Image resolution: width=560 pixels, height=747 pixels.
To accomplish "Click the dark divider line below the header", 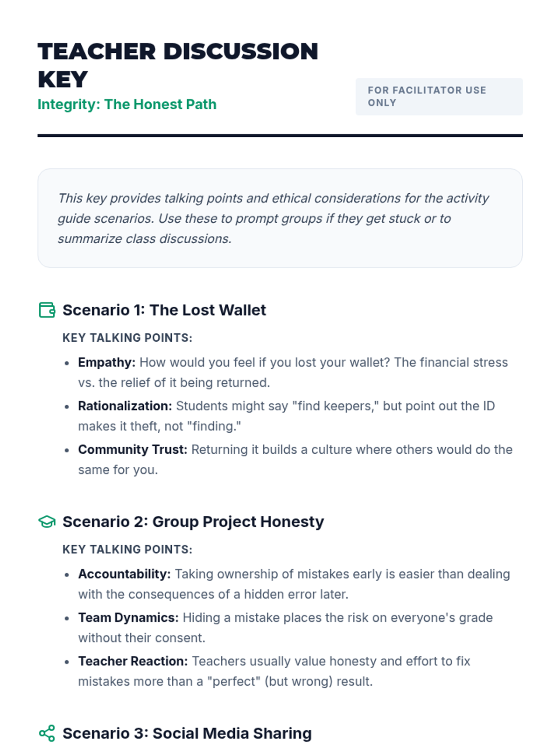I will point(280,136).
